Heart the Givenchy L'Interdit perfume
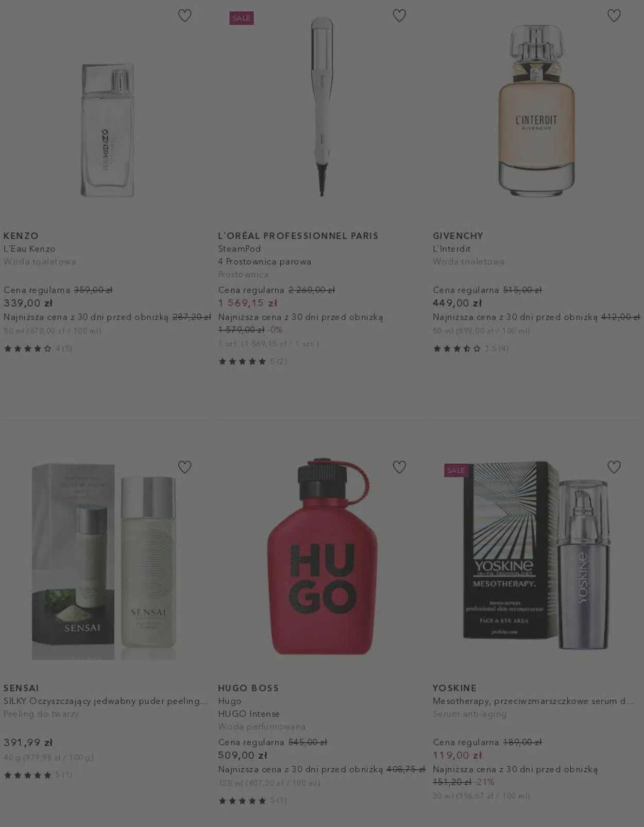This screenshot has width=644, height=827. coord(614,16)
